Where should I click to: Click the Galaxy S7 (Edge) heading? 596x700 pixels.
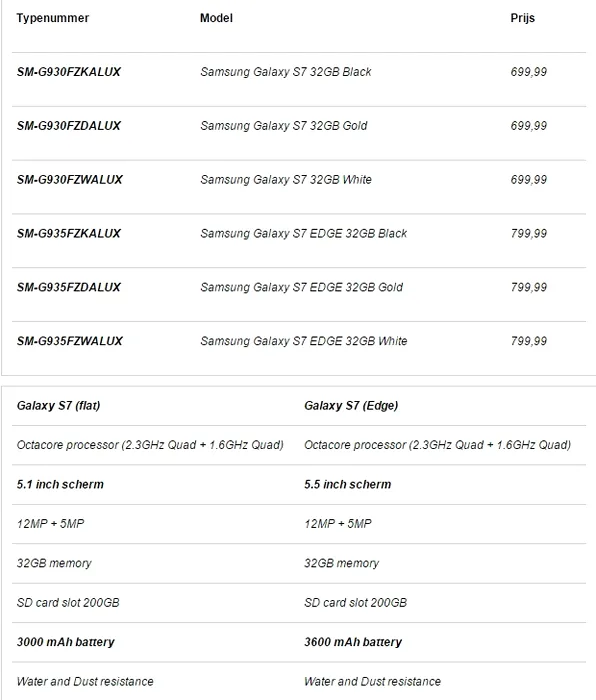(x=351, y=406)
